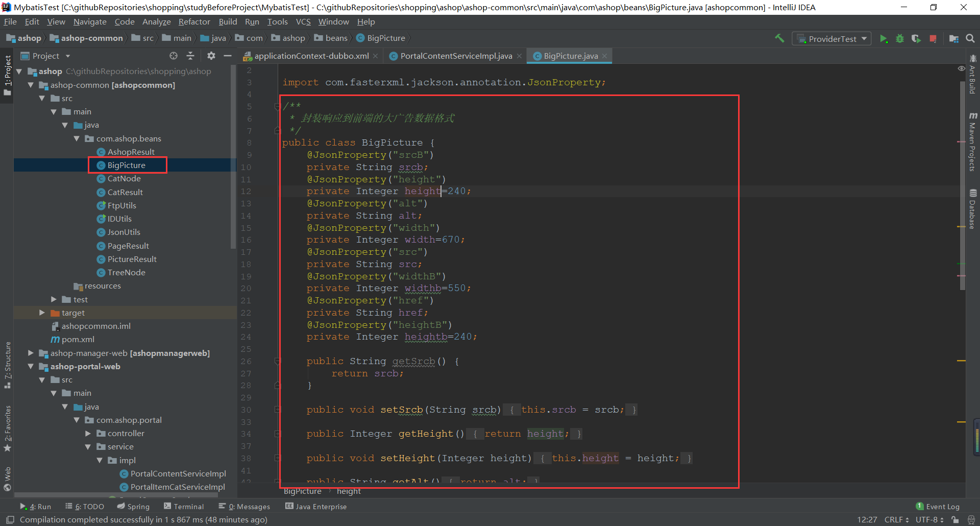
Task: Expand the controller package node
Action: pyautogui.click(x=88, y=433)
